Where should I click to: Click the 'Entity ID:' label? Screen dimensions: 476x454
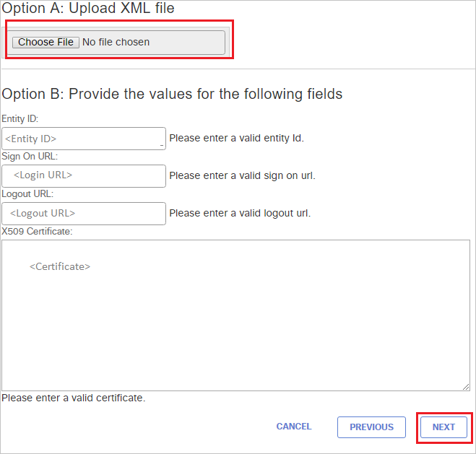[20, 118]
